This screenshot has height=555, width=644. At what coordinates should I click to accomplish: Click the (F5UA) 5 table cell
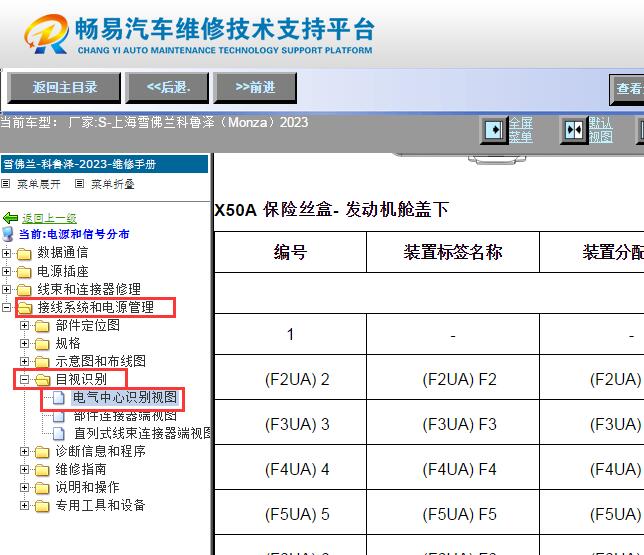click(x=290, y=512)
